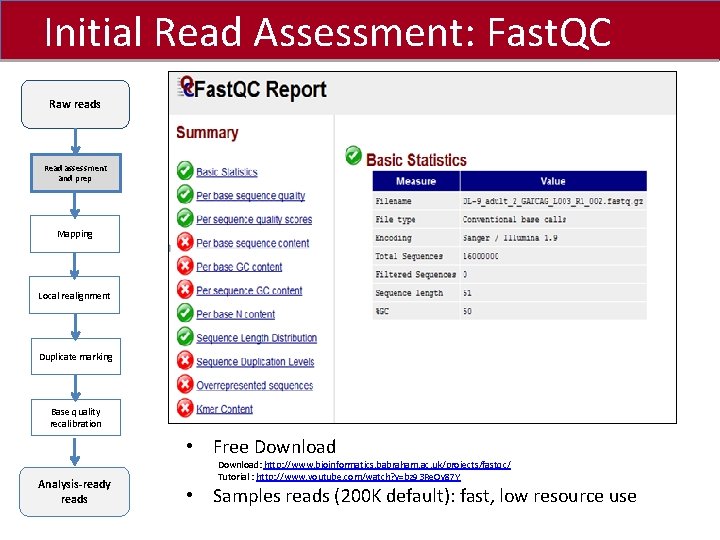Click red fail icon for Per sequence GC content
Screen dimensions: 720x540
[185, 289]
